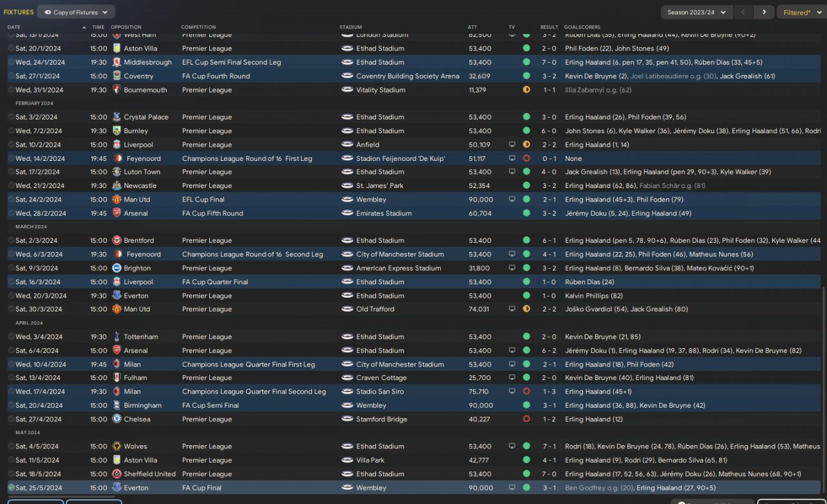Click the Sheffield United club badge
The width and height of the screenshot is (827, 504).
point(117,474)
